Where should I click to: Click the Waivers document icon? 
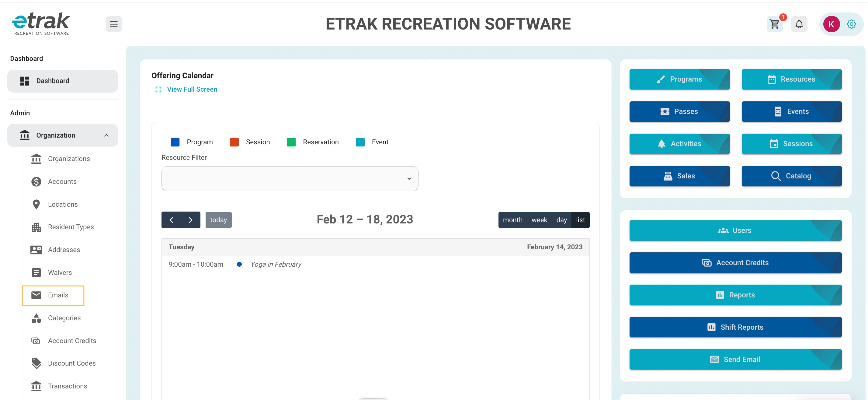pos(36,272)
